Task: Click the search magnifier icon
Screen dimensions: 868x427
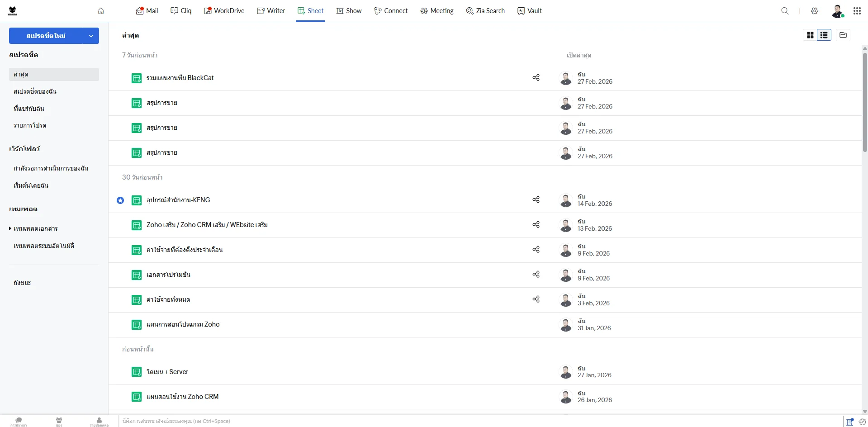Action: [x=785, y=11]
